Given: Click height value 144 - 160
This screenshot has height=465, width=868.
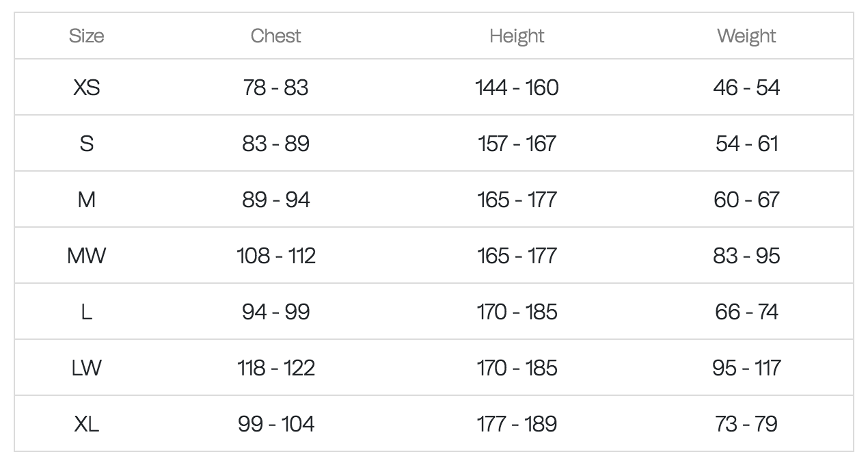Looking at the screenshot, I should click(x=517, y=88).
